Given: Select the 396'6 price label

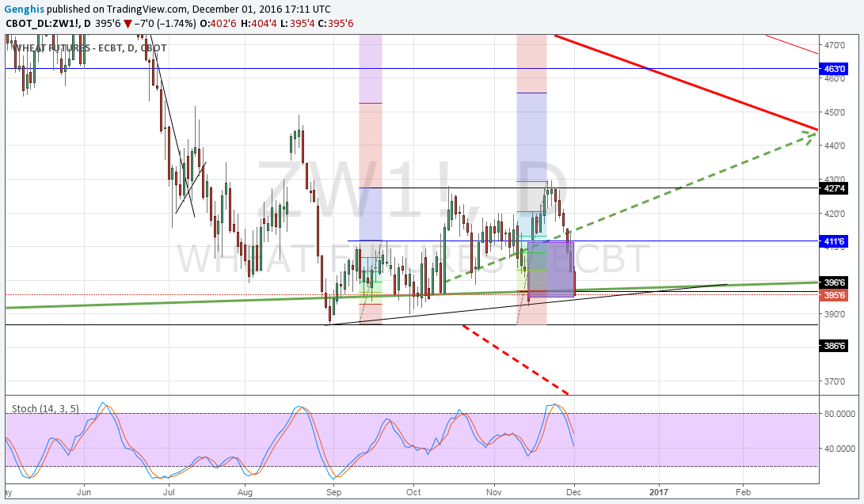Looking at the screenshot, I should [833, 282].
